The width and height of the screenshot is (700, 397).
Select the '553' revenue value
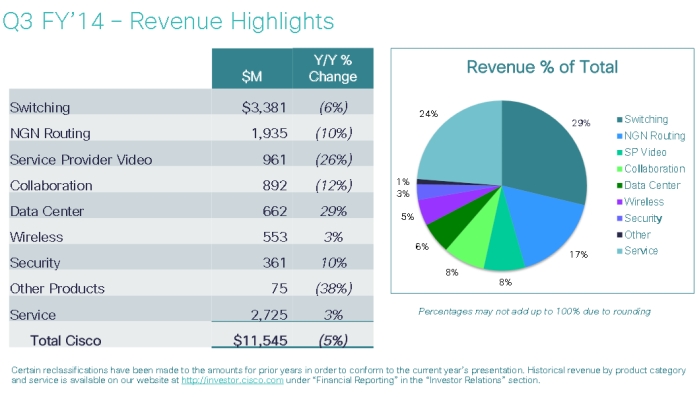pos(275,237)
